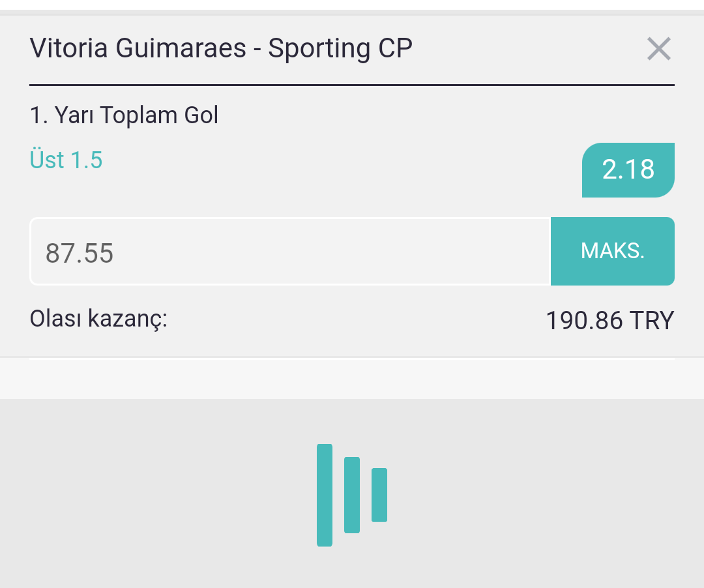Click the light strip below Olası kazanç
Image resolution: width=704 pixels, height=588 pixels.
pos(352,378)
